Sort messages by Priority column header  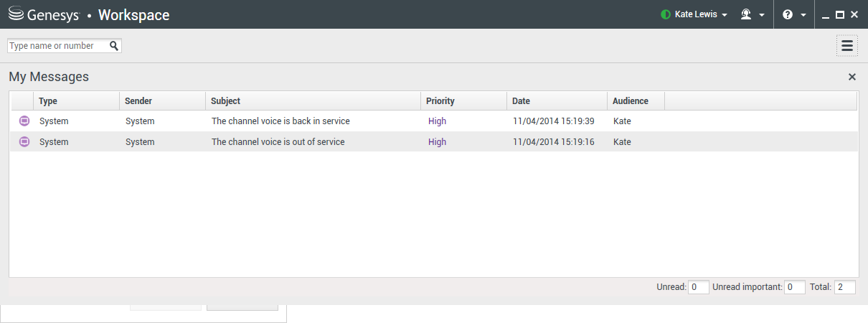[x=440, y=101]
